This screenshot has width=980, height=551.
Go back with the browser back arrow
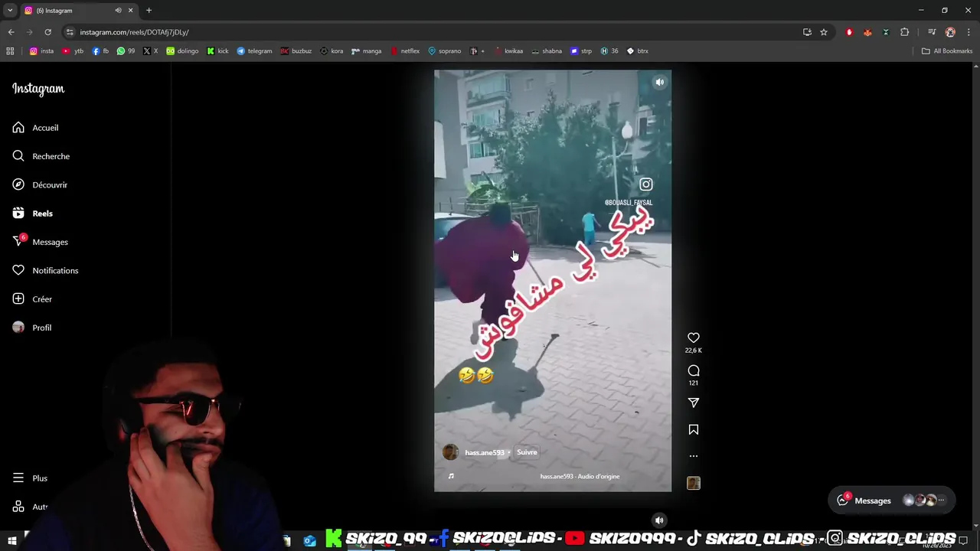[11, 32]
